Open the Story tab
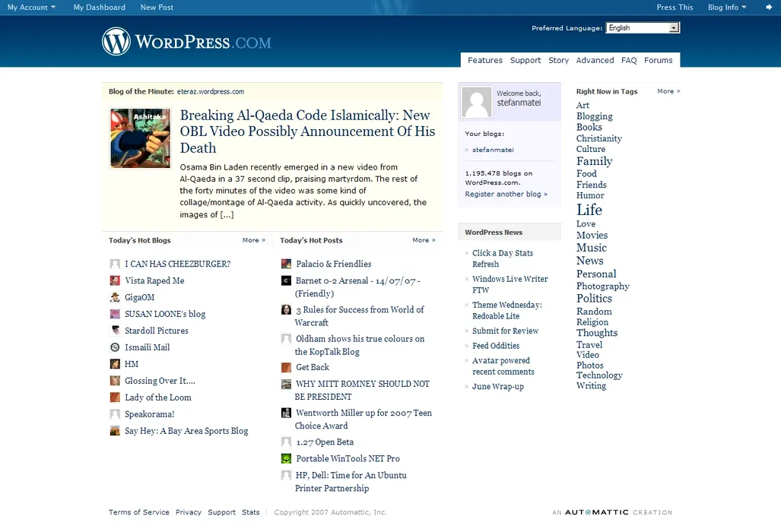The width and height of the screenshot is (781, 532). (x=558, y=60)
